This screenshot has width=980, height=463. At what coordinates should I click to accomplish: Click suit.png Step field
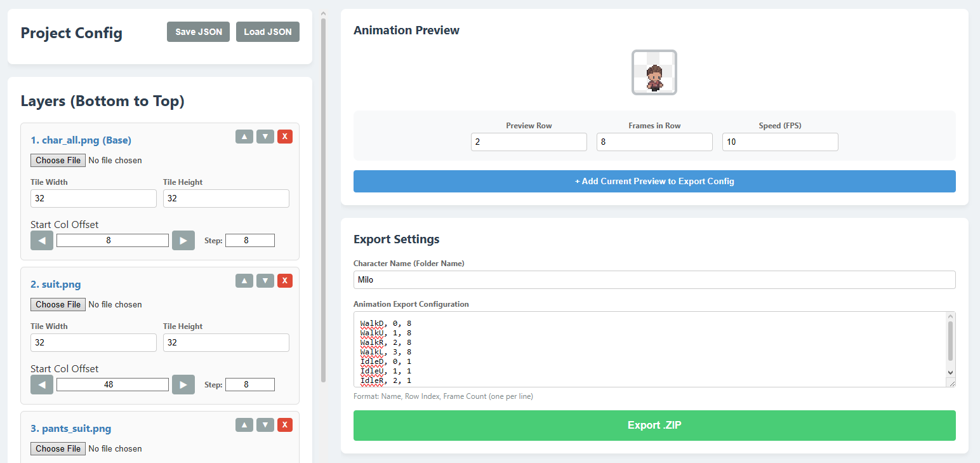click(250, 385)
